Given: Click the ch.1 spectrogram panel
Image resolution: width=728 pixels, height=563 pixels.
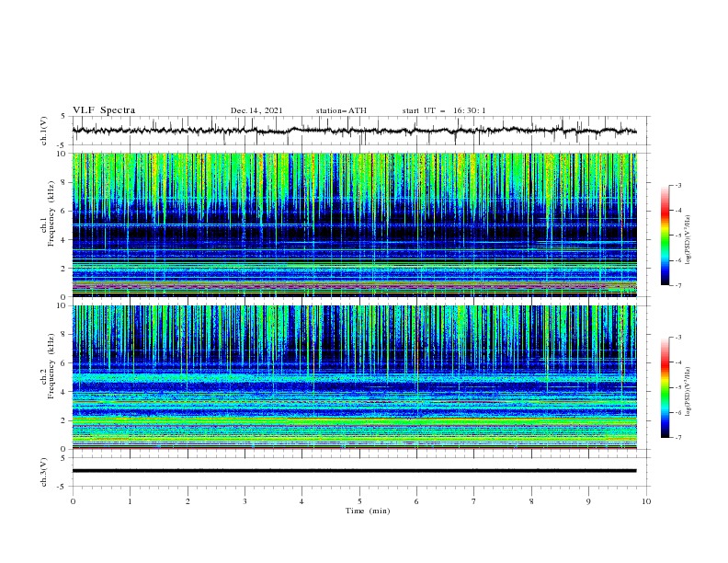Looking at the screenshot, I should pos(354,224).
